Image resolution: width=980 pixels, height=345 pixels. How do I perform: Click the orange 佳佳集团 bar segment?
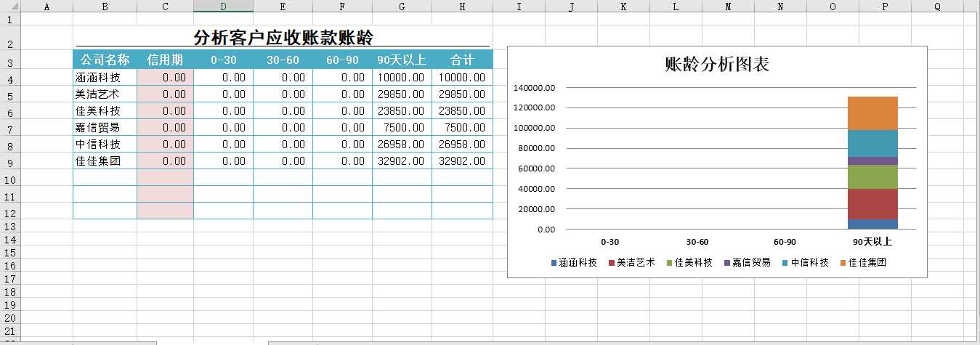[x=872, y=113]
